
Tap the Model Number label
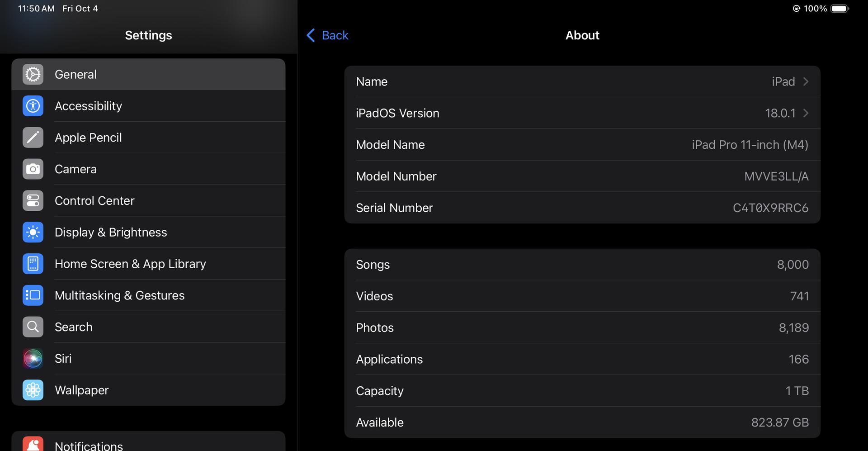[396, 176]
